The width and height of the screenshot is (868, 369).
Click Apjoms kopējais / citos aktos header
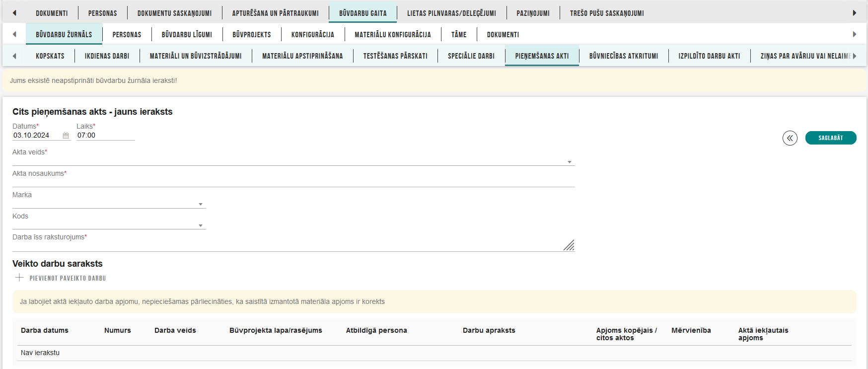click(x=627, y=334)
